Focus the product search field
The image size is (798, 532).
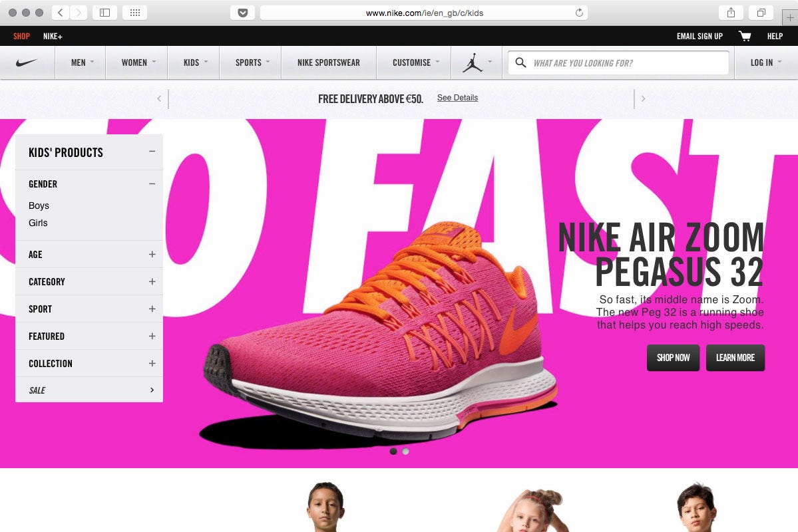click(x=619, y=63)
